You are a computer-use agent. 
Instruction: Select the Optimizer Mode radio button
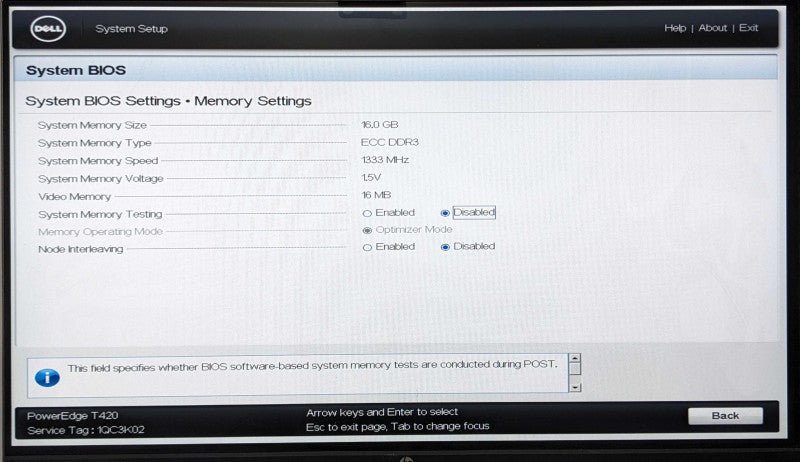click(367, 230)
